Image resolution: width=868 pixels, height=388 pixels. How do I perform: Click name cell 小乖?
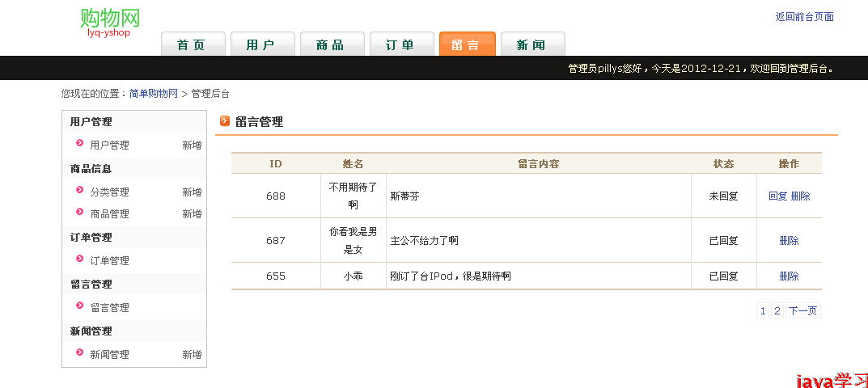(354, 276)
